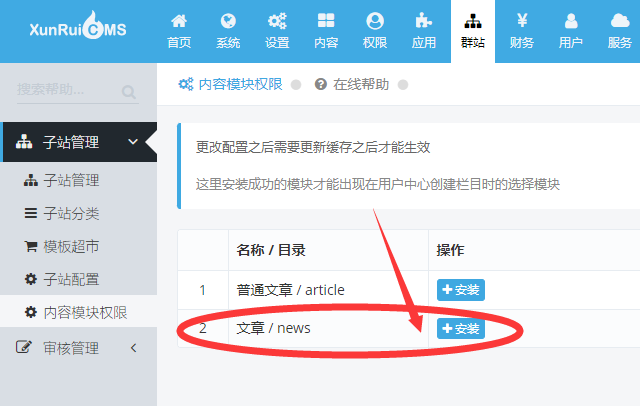Screen dimensions: 640x406
Task: Open 模板超市 template market item
Action: pyautogui.click(x=78, y=246)
